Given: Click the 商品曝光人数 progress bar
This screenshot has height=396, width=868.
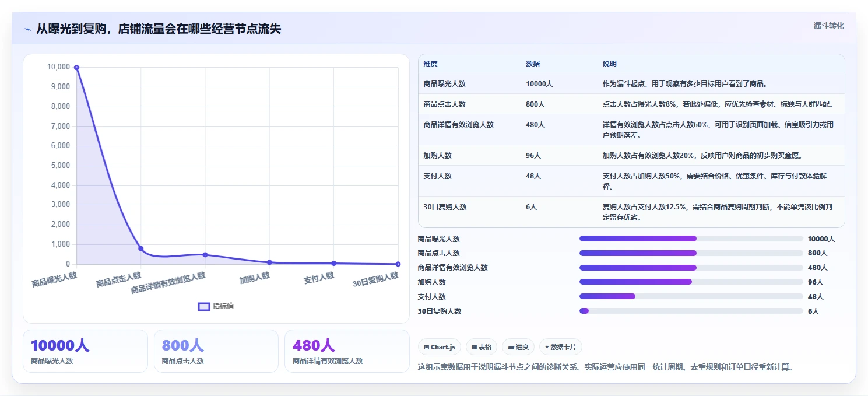Looking at the screenshot, I should click(x=691, y=239).
